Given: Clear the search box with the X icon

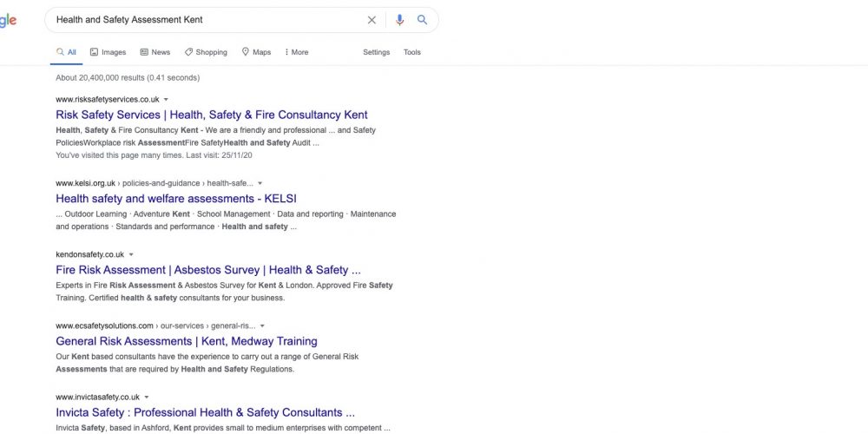Looking at the screenshot, I should (x=372, y=20).
